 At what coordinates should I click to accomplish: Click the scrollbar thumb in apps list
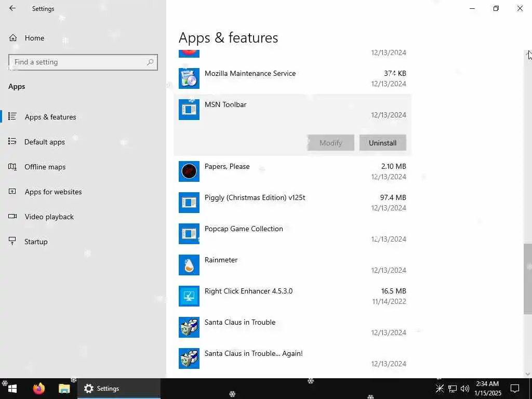[528, 279]
